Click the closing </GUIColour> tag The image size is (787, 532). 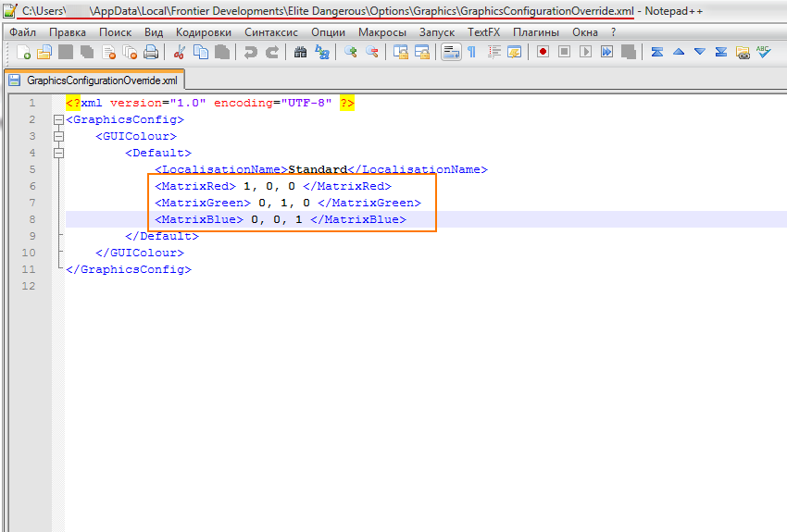[140, 253]
